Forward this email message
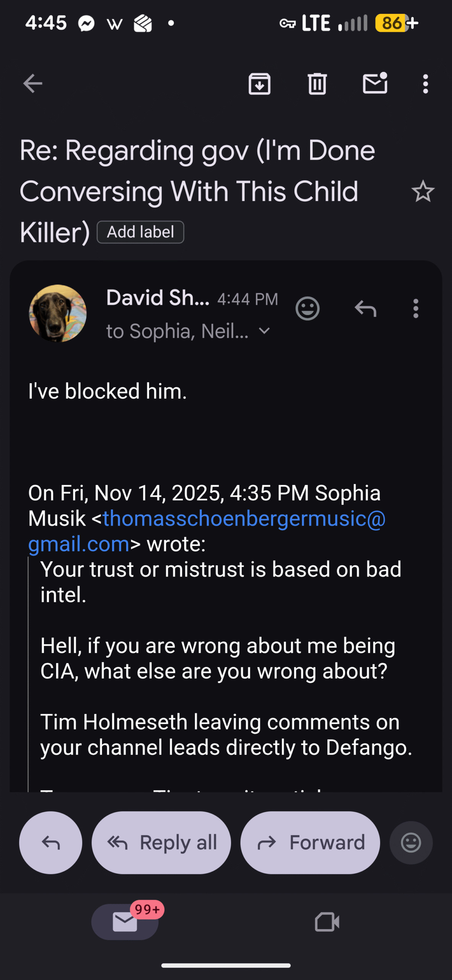 pyautogui.click(x=310, y=843)
